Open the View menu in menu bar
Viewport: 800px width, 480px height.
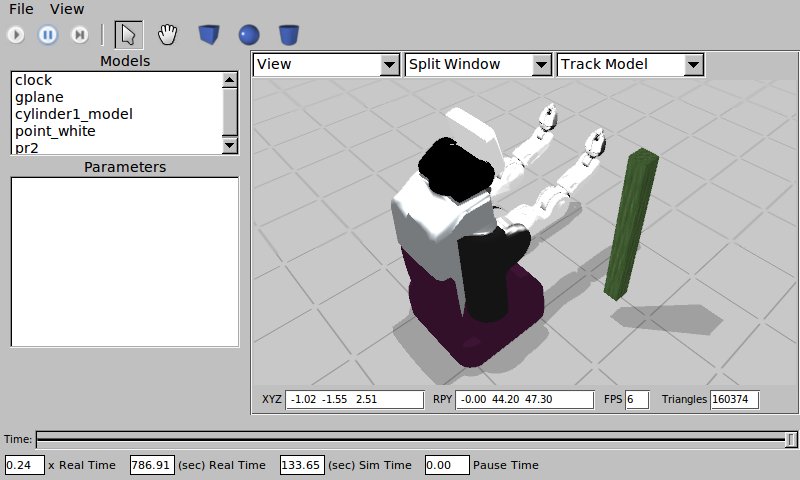(67, 9)
